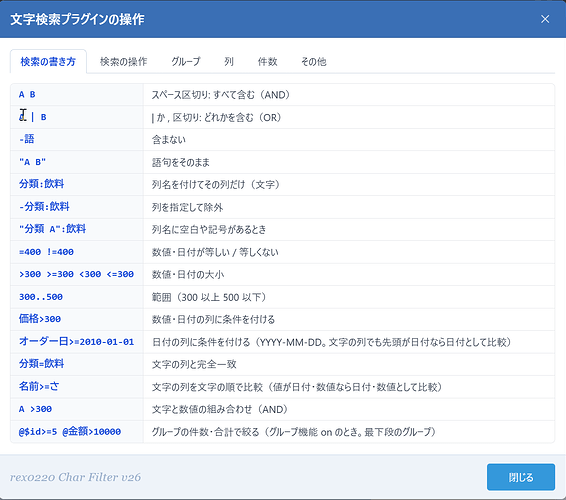Click the 'A | B' syntax example
The image size is (566, 500).
[x=32, y=117]
